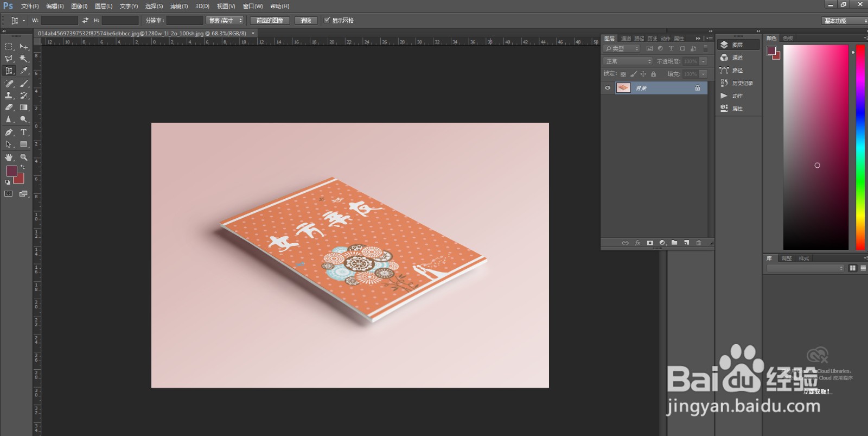Image resolution: width=868 pixels, height=436 pixels.
Task: Select the Rectangular Marquee tool
Action: pyautogui.click(x=9, y=47)
